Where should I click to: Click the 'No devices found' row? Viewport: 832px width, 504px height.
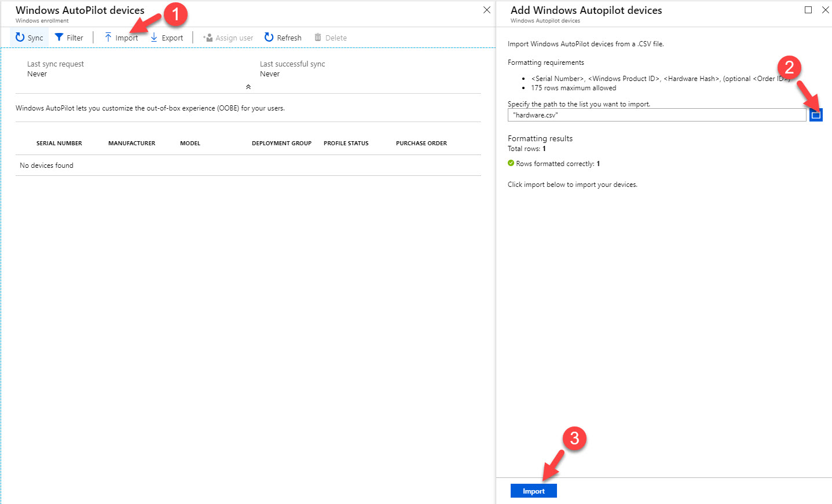pyautogui.click(x=248, y=165)
